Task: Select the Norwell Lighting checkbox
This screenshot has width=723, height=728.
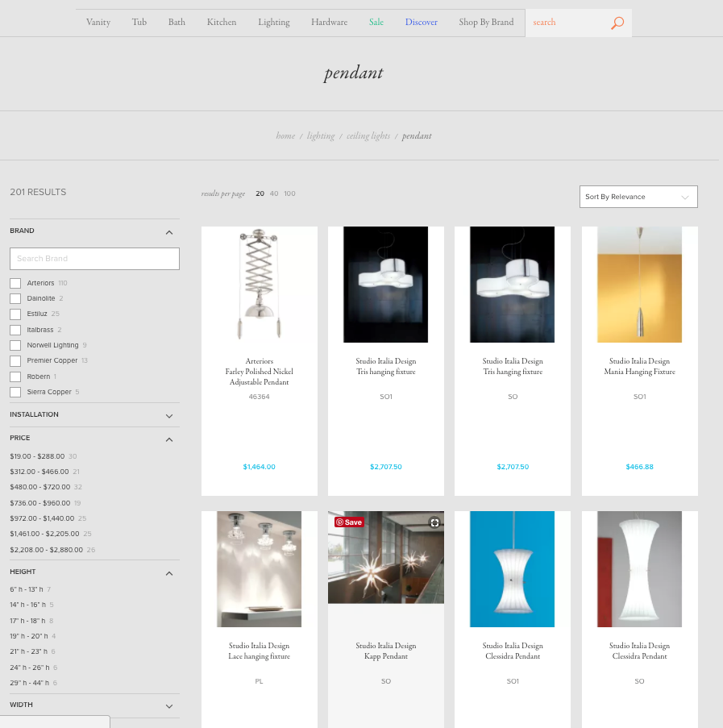Action: coord(15,345)
